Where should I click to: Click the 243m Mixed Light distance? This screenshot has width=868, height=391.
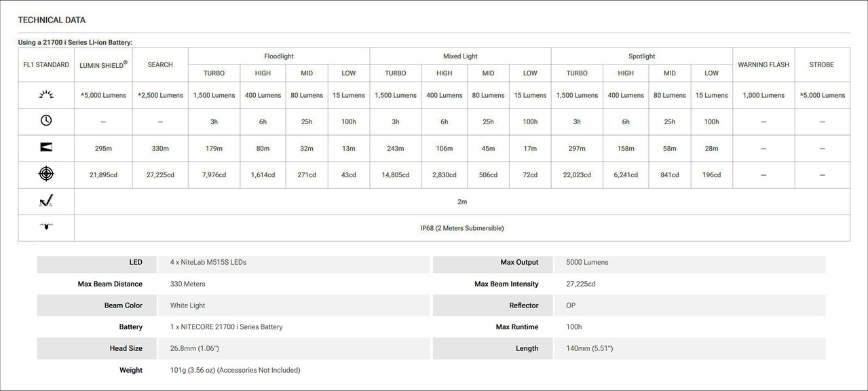pyautogui.click(x=396, y=149)
